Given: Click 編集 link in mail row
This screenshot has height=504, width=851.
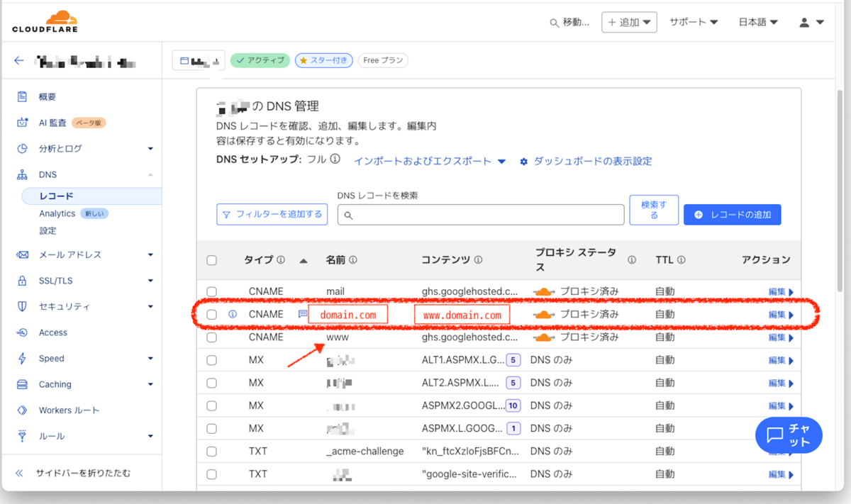Looking at the screenshot, I should pyautogui.click(x=780, y=291).
